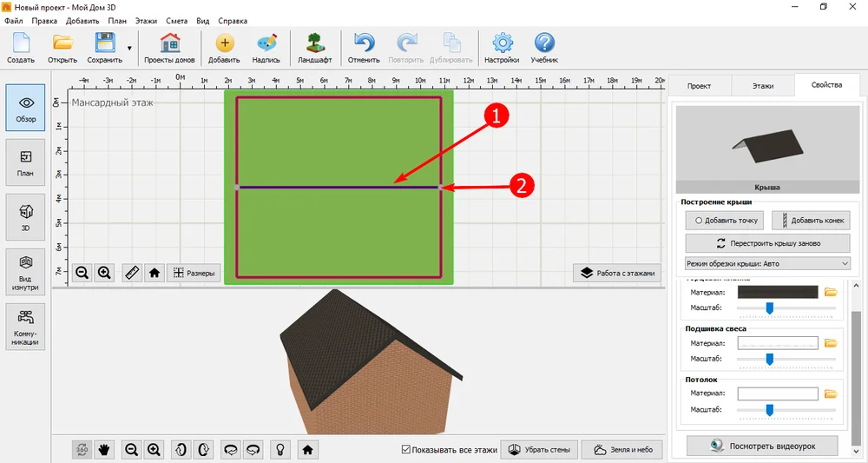
Task: Zoom in on the 3D view
Action: (154, 450)
